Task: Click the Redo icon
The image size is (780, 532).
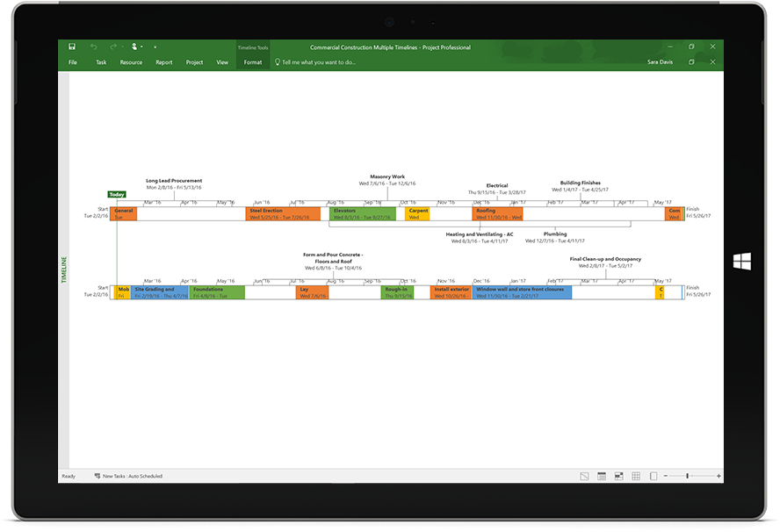Action: coord(112,47)
